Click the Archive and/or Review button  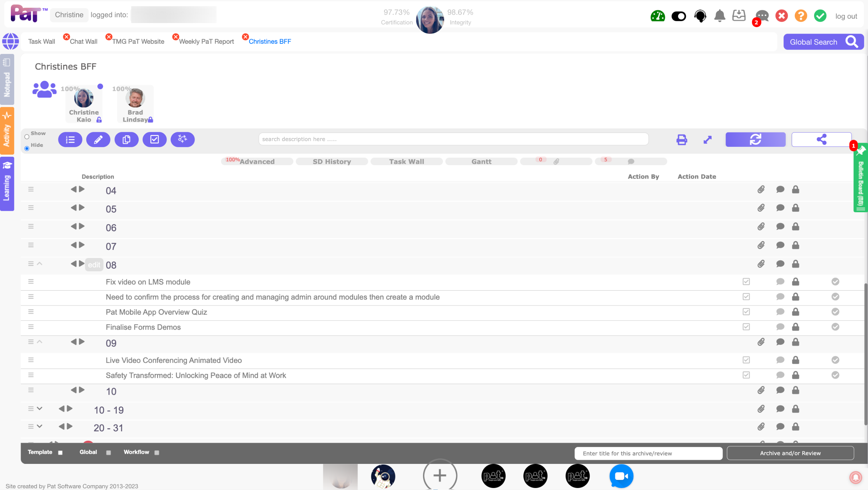790,453
